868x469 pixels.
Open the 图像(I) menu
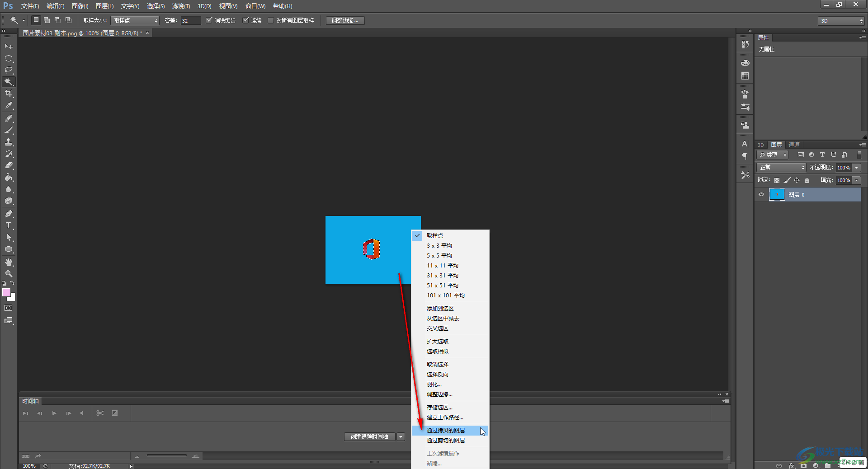(80, 6)
